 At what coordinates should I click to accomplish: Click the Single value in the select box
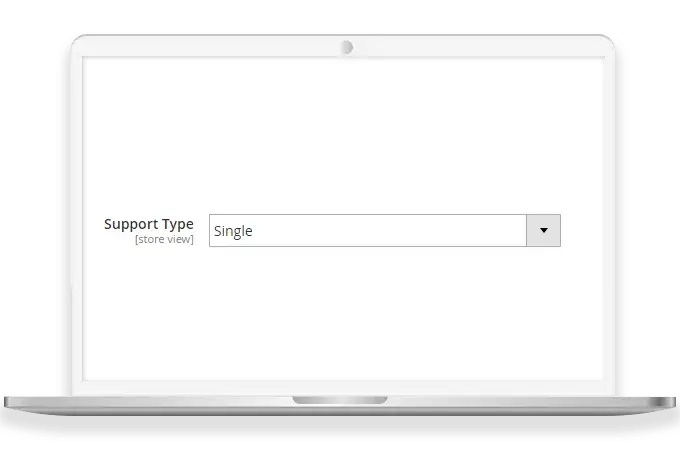233,231
